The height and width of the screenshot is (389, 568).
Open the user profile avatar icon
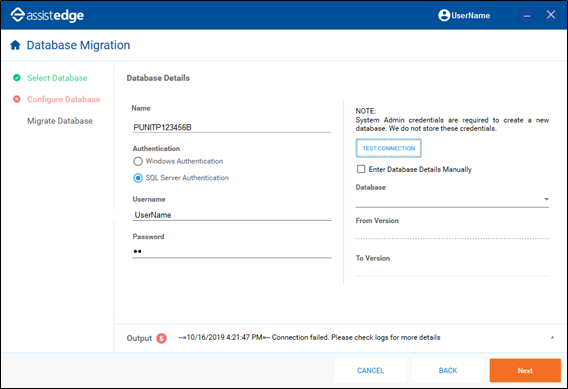click(x=444, y=15)
